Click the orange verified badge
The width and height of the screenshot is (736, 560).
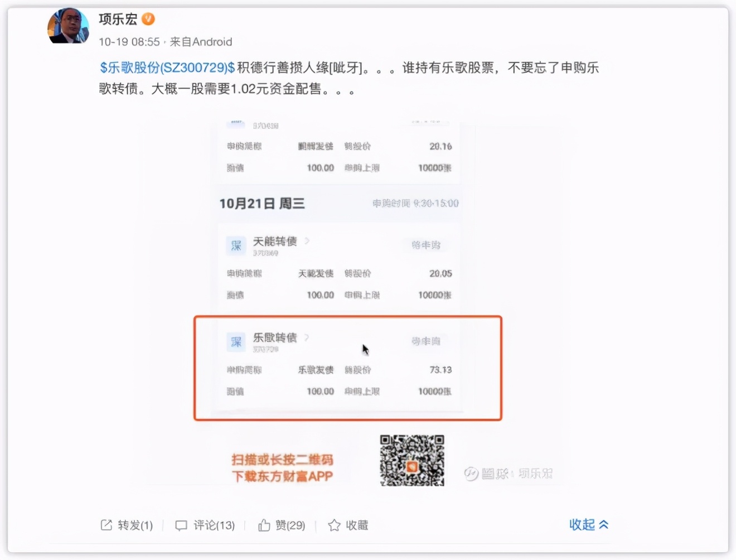[148, 20]
